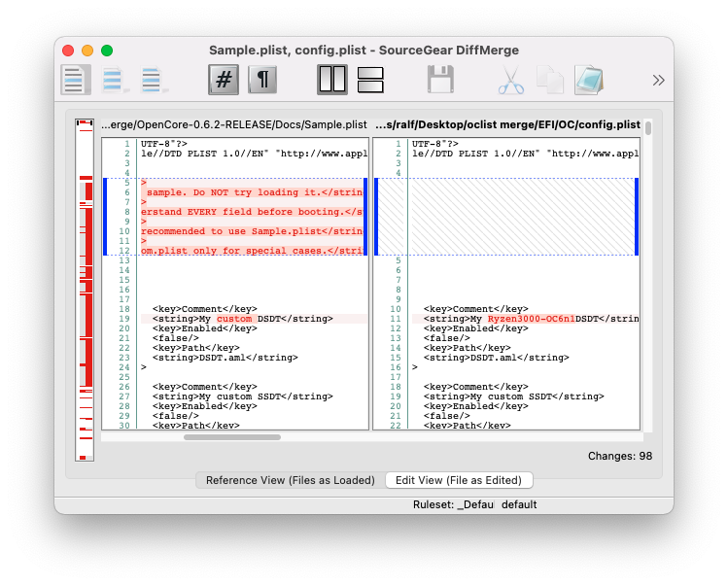Select the show all lines view icon
Screen dimensions: 728x586
tap(75, 80)
